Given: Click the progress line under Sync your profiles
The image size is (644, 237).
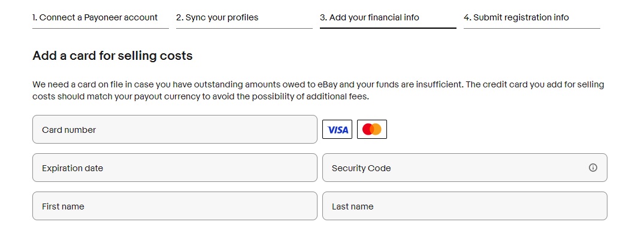Looking at the screenshot, I should coord(244,28).
